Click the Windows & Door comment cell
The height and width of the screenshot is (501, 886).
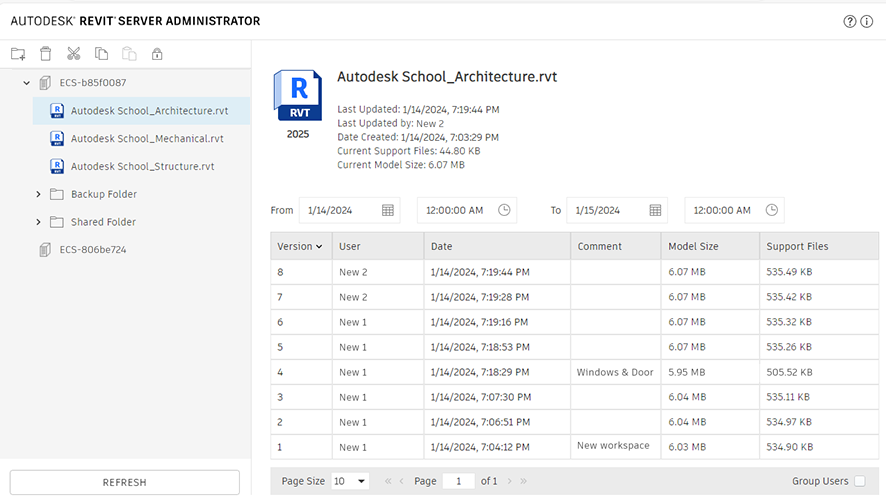(x=615, y=372)
